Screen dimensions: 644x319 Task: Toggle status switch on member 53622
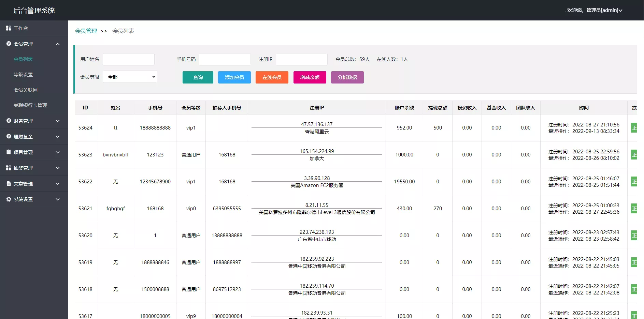click(634, 182)
